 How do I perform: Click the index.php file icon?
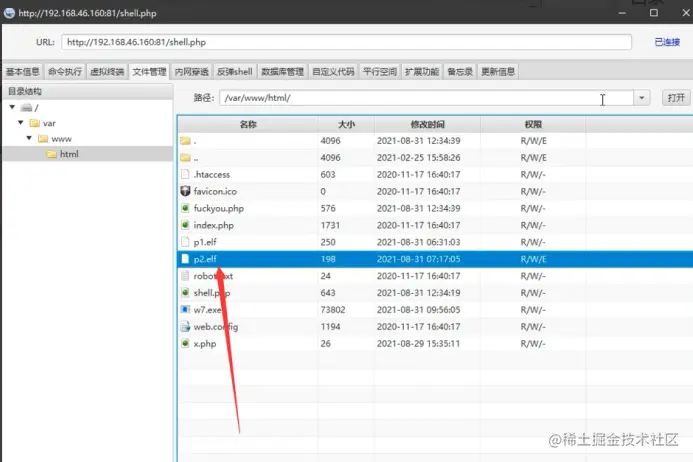pyautogui.click(x=185, y=225)
